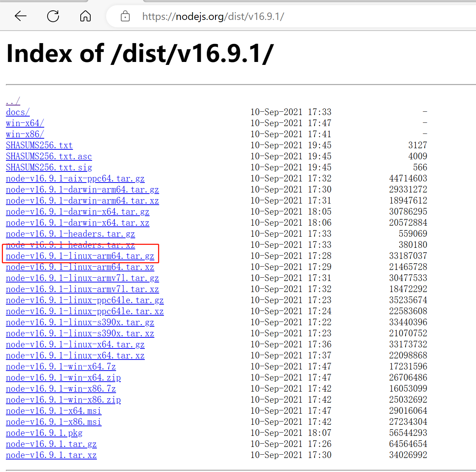This screenshot has height=472, width=476.
Task: Click the page heading 'Index of /dist/v16.9.1/'
Action: tap(140, 53)
